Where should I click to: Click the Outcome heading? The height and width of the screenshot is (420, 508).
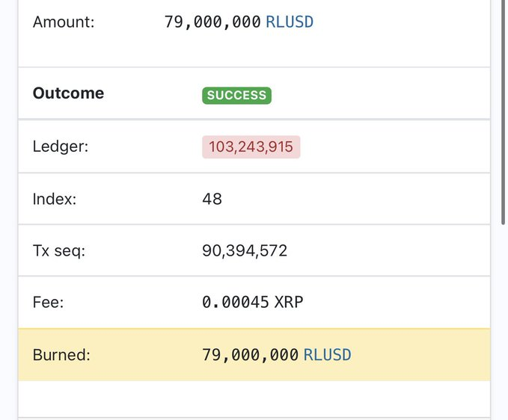click(68, 93)
